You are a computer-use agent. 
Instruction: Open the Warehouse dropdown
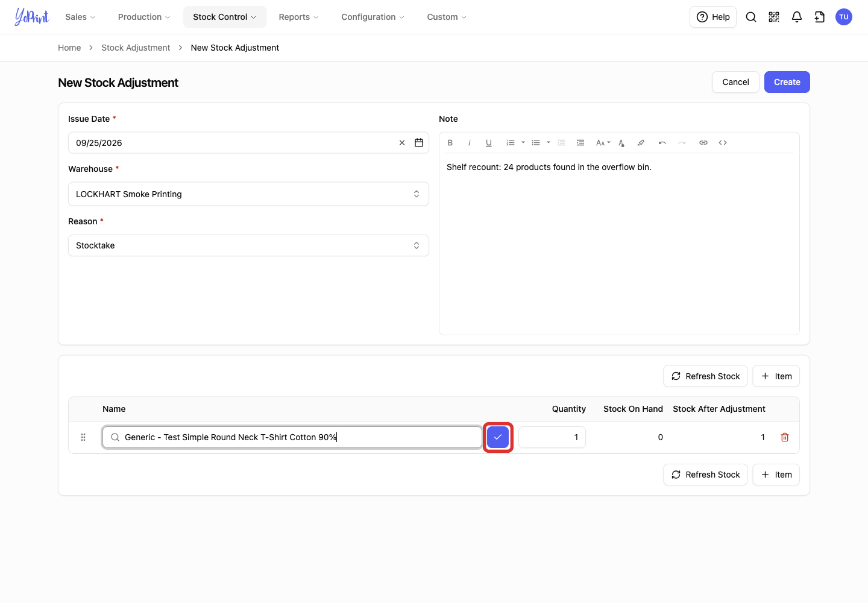[248, 194]
